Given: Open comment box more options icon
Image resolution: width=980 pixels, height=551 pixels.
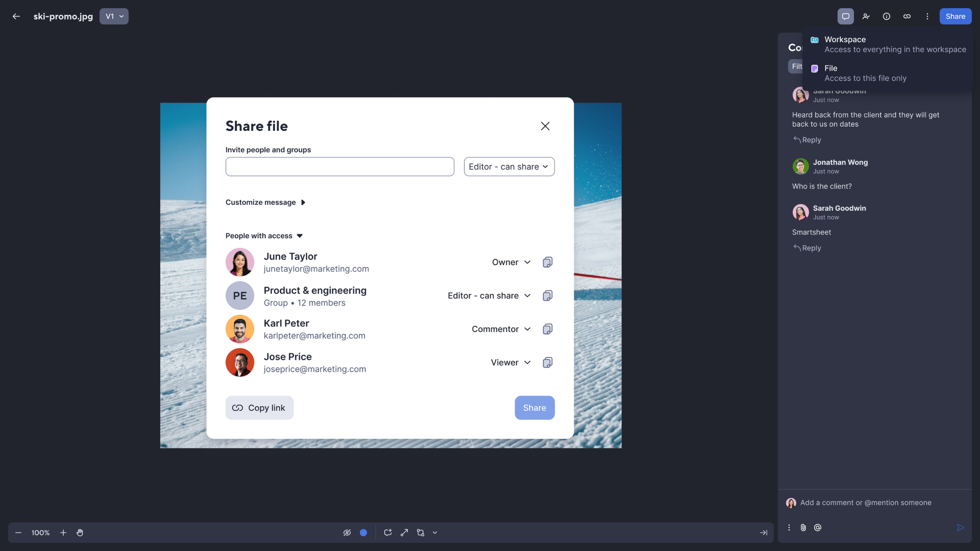Looking at the screenshot, I should pyautogui.click(x=789, y=527).
